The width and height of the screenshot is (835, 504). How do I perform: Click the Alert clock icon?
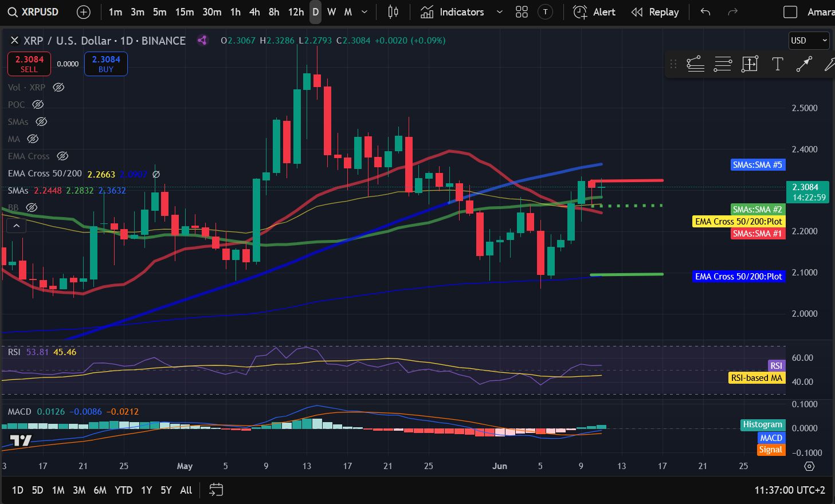[580, 12]
